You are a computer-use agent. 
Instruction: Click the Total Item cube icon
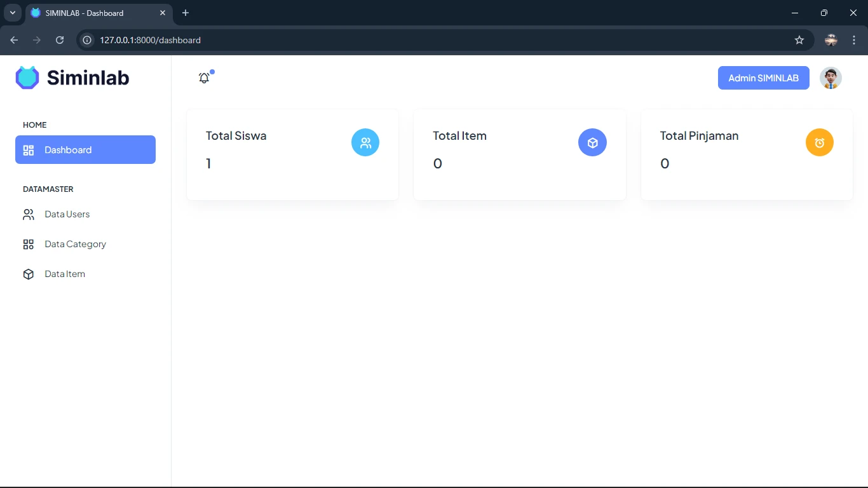click(592, 143)
